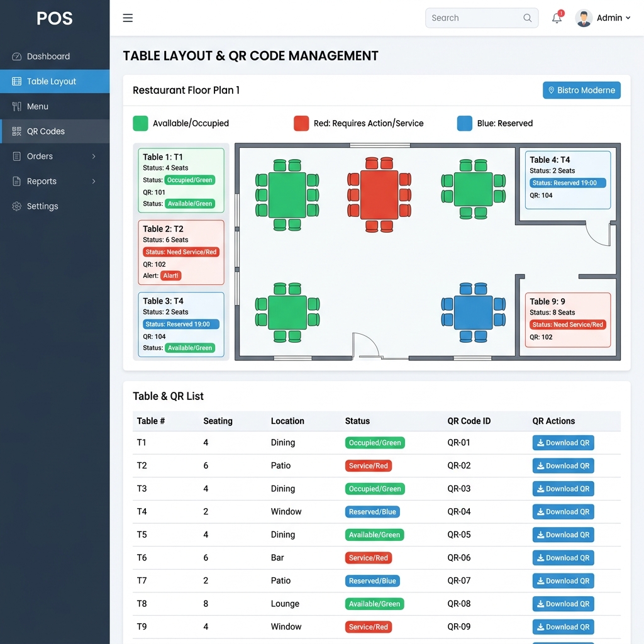Open the Table 9: 9 info card
644x644 pixels.
click(x=568, y=320)
